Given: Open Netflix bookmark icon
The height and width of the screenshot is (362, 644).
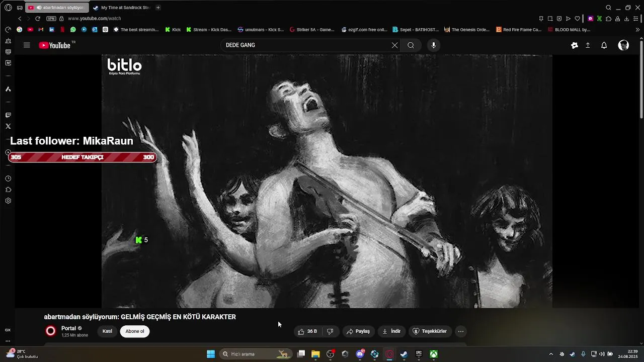Looking at the screenshot, I should tap(62, 30).
